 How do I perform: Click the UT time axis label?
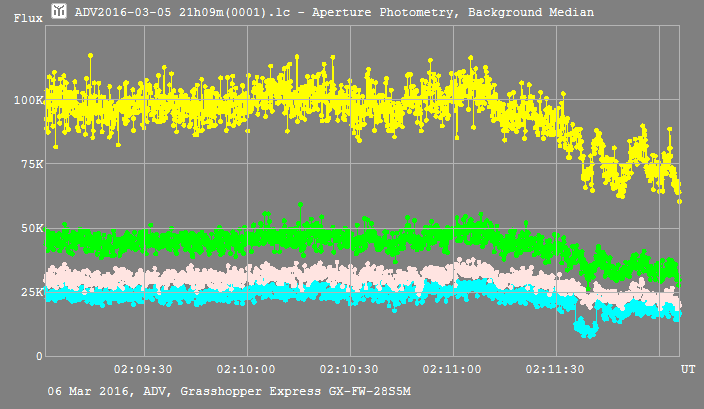(688, 370)
